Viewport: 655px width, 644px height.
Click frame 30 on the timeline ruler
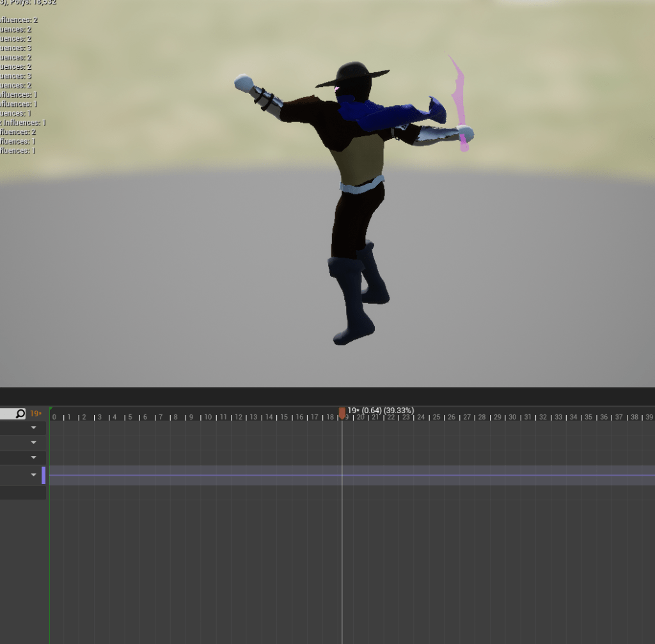512,417
